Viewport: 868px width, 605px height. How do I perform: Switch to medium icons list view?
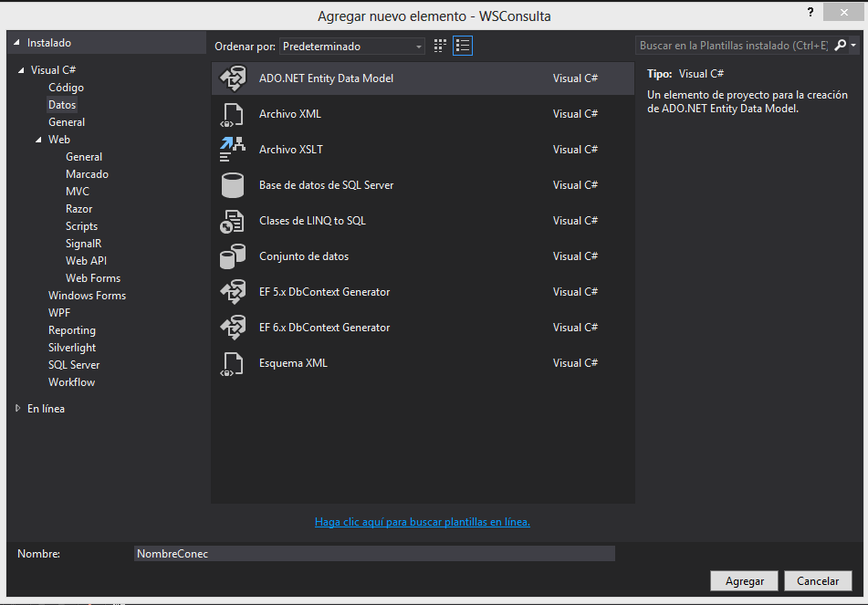coord(463,46)
